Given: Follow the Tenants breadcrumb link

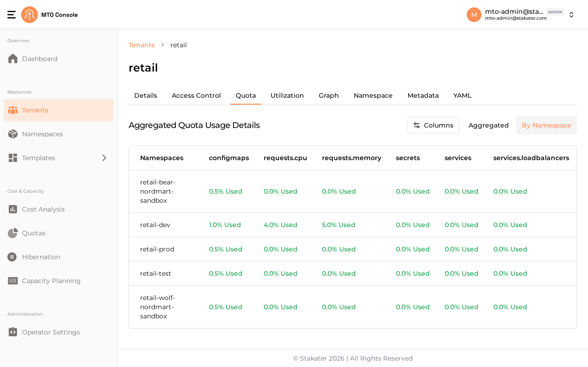Looking at the screenshot, I should tap(142, 45).
